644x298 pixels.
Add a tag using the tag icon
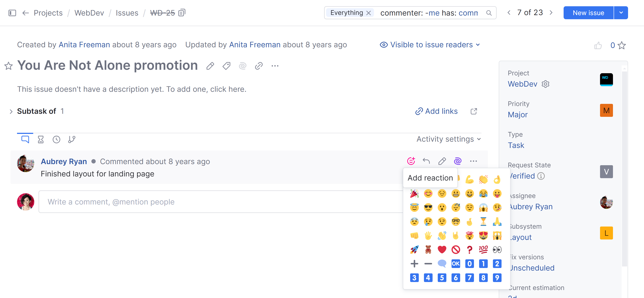coord(226,66)
